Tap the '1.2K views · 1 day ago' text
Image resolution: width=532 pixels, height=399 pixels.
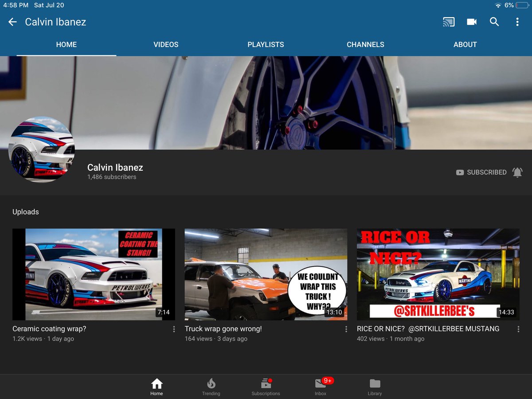click(x=43, y=339)
